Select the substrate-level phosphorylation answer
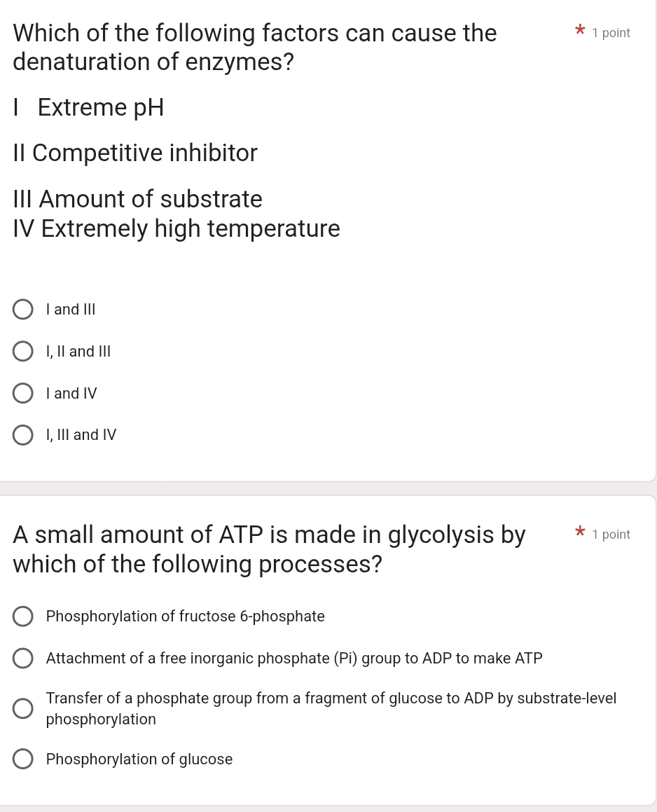 pos(23,708)
